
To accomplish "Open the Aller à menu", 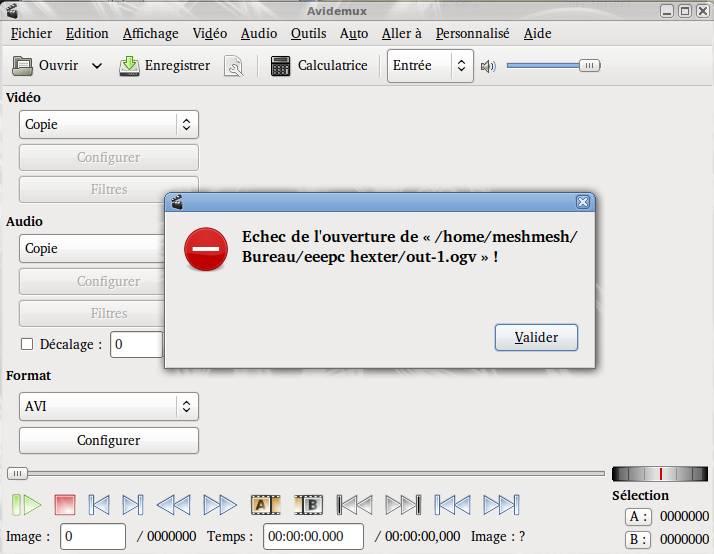I will [402, 34].
